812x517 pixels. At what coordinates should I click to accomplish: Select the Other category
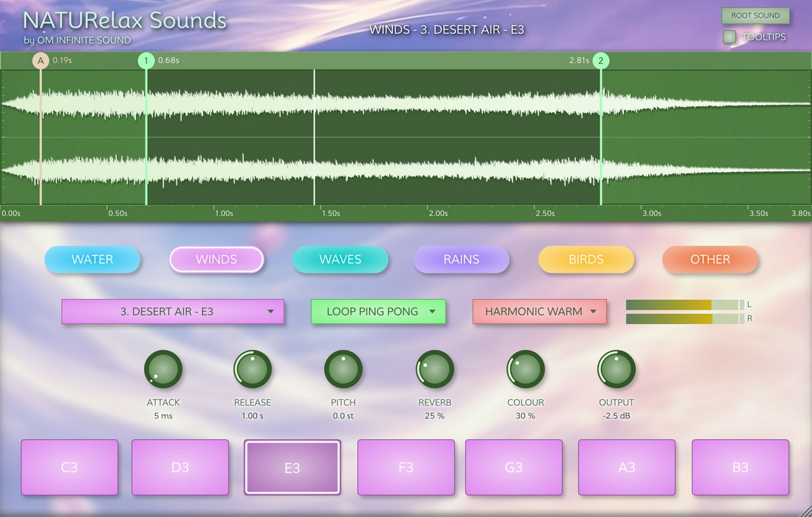point(710,259)
